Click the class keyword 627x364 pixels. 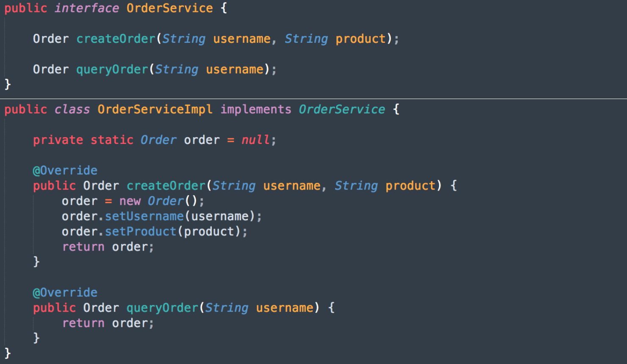coord(72,109)
